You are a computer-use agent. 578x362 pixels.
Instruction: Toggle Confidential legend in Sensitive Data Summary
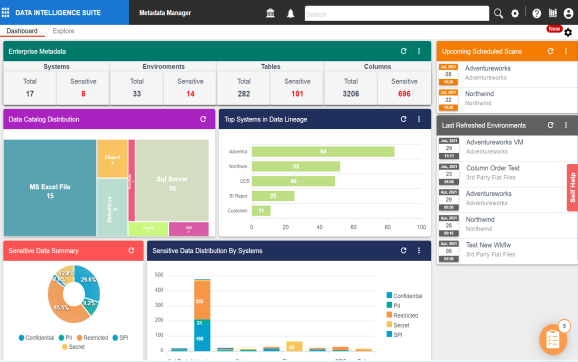coord(36,338)
